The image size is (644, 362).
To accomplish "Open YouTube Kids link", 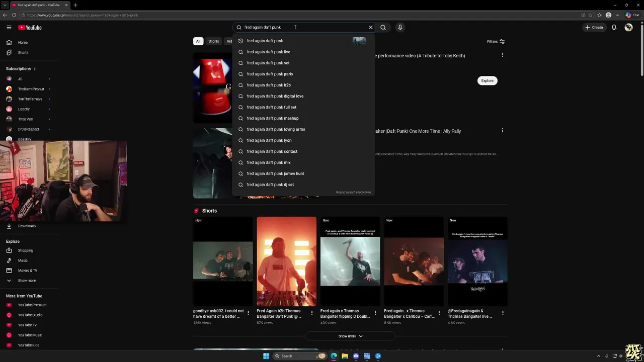I will point(29,345).
